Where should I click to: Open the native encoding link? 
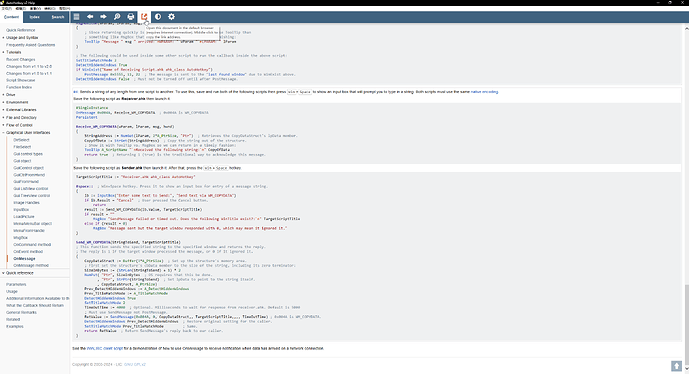(x=484, y=92)
